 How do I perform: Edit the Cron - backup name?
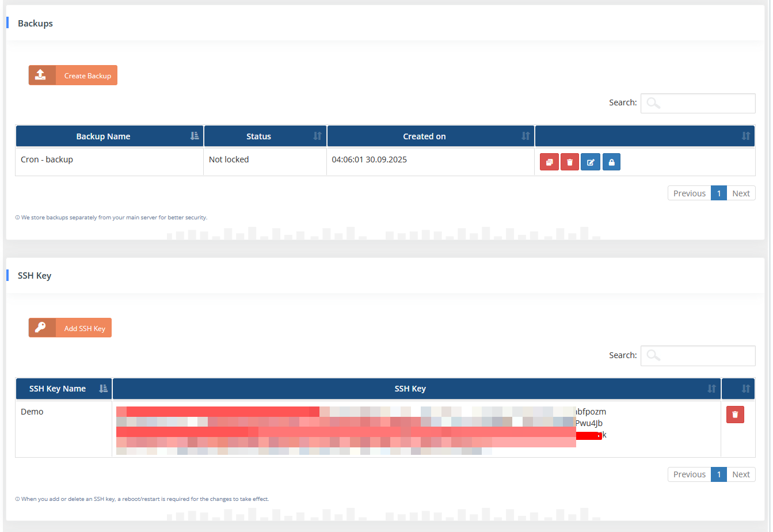591,162
